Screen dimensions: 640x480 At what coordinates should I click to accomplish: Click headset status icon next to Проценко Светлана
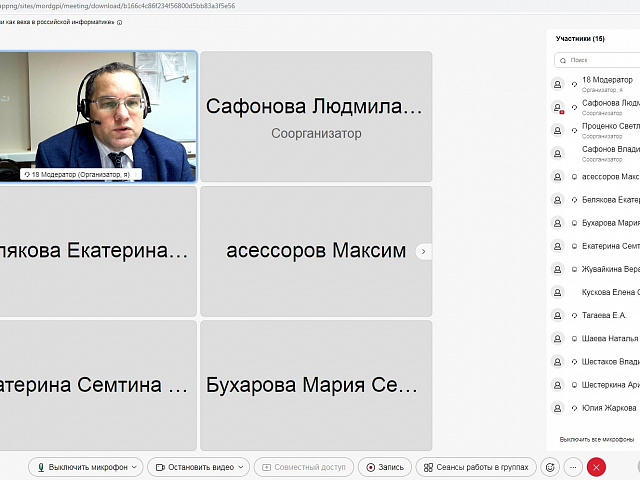pyautogui.click(x=574, y=130)
